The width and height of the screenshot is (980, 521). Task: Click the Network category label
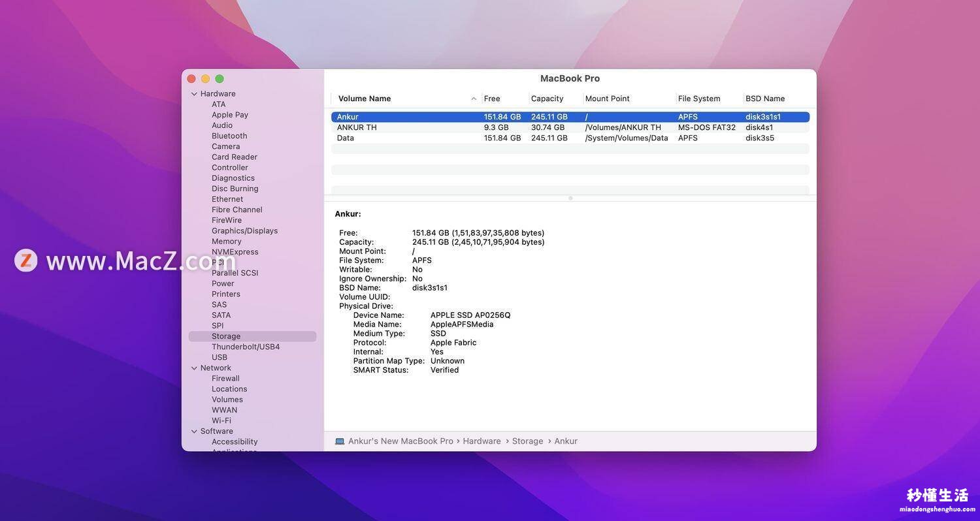216,368
